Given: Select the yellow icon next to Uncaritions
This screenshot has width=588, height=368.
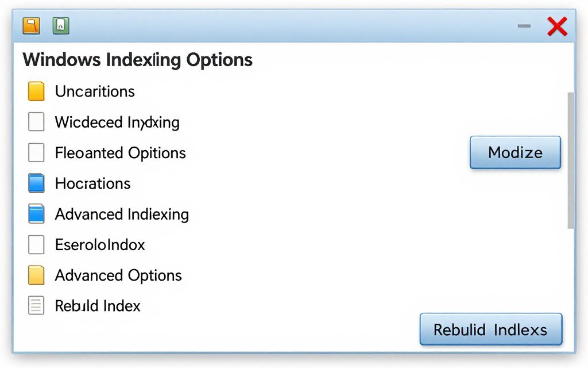Looking at the screenshot, I should [36, 91].
